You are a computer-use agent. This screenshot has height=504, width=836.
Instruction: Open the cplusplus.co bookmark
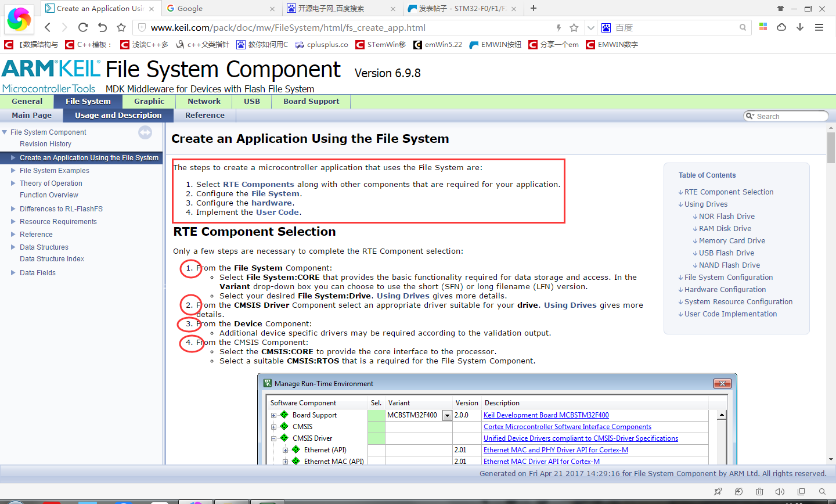point(322,45)
